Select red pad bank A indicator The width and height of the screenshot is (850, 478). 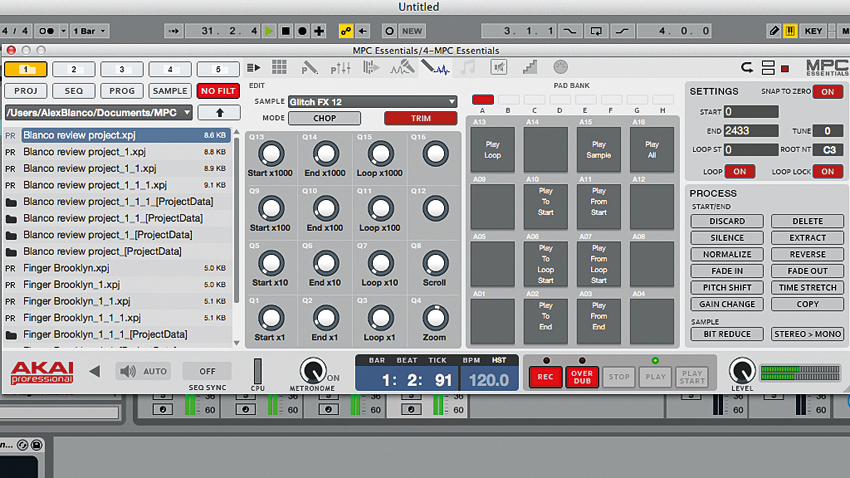click(x=482, y=99)
